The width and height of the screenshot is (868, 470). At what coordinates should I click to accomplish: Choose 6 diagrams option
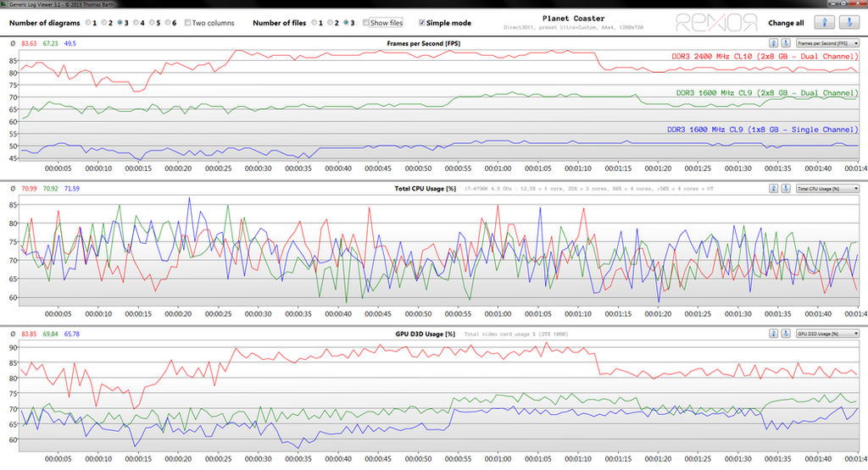tap(168, 23)
